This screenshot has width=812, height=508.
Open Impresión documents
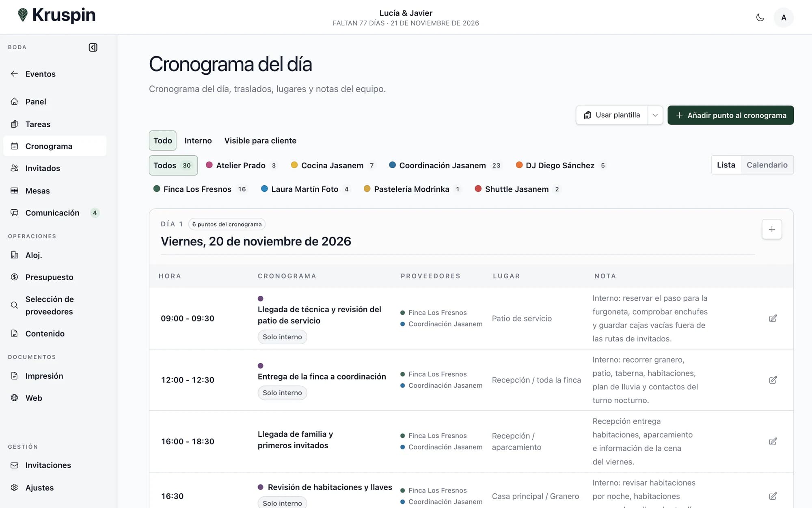pos(55,376)
